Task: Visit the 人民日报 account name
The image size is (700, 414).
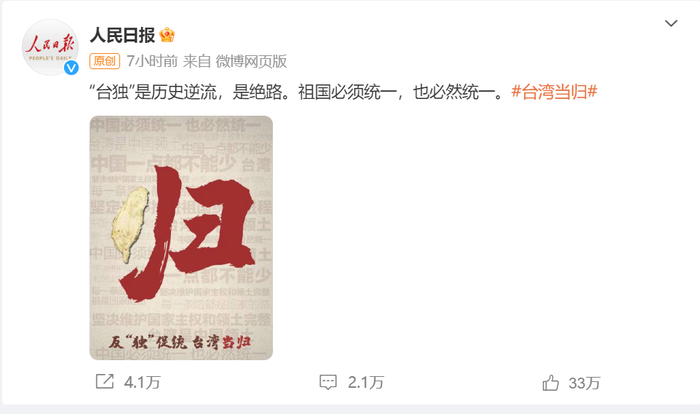Action: [x=122, y=35]
